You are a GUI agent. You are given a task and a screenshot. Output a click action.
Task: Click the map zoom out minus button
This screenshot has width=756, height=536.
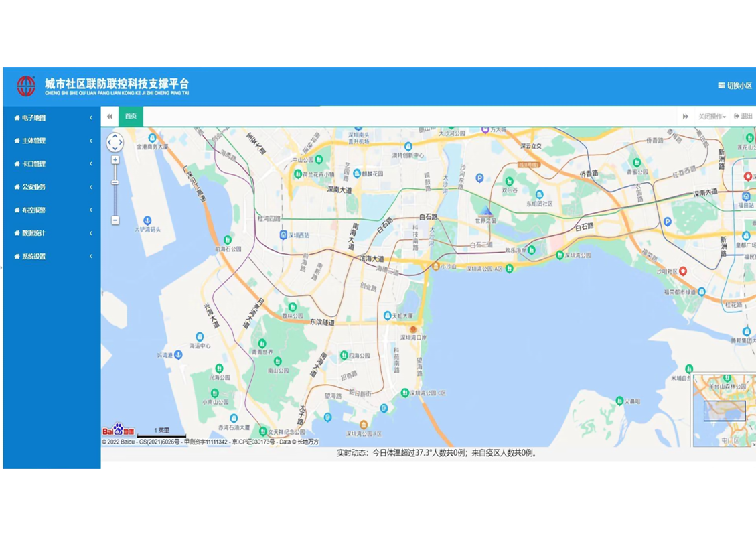click(x=115, y=220)
